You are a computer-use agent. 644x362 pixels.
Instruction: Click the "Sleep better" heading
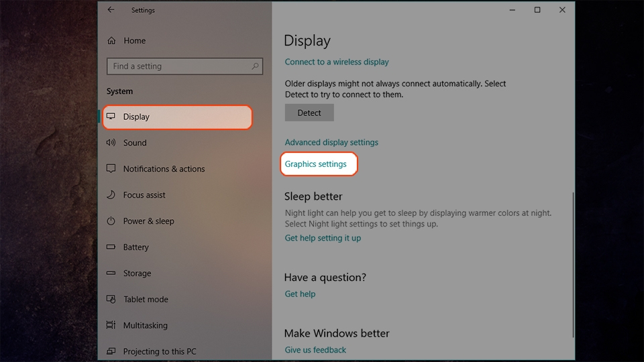pos(313,196)
